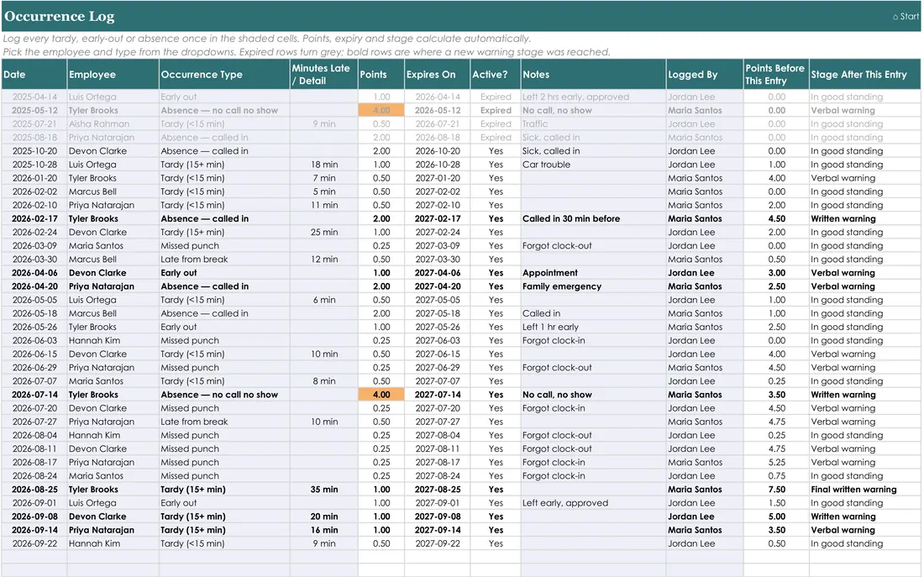This screenshot has width=924, height=577.
Task: Click the date cell 2026-06-15
Action: [34, 354]
